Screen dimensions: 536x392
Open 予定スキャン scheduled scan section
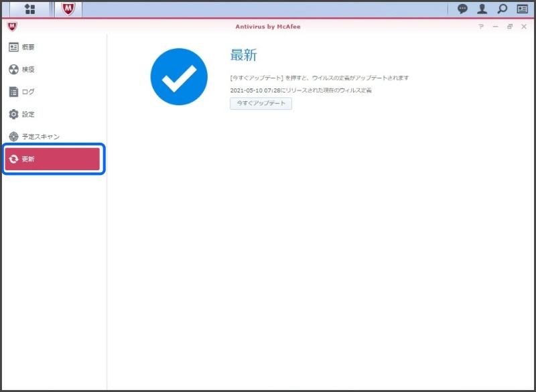[x=52, y=137]
